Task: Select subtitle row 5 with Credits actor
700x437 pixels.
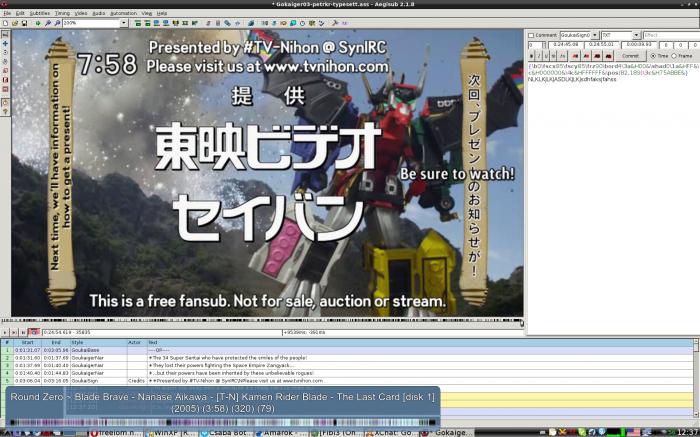Action: [x=346, y=381]
